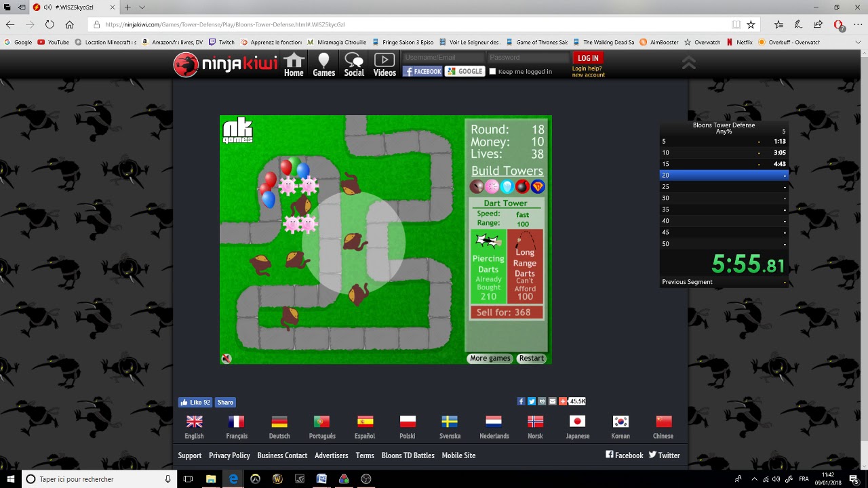Image resolution: width=868 pixels, height=488 pixels.
Task: Select the Ice Tower build icon
Action: pyautogui.click(x=507, y=186)
